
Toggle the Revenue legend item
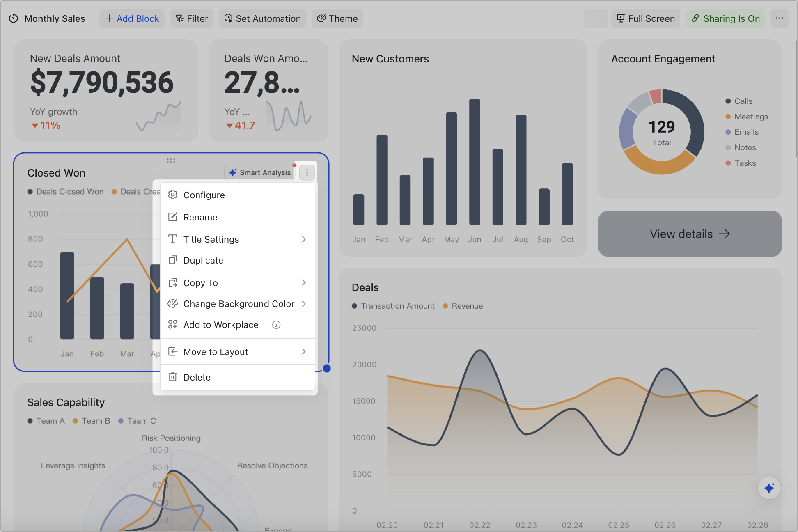[463, 306]
